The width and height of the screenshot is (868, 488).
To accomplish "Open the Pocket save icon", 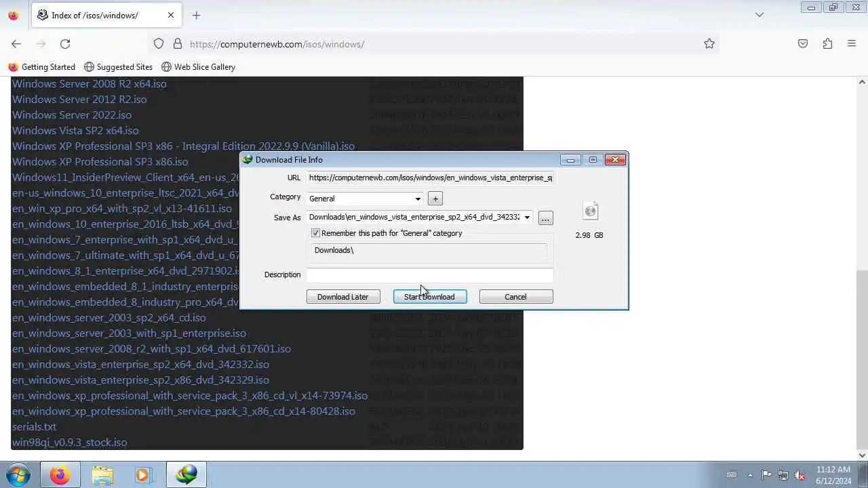I will (x=803, y=44).
